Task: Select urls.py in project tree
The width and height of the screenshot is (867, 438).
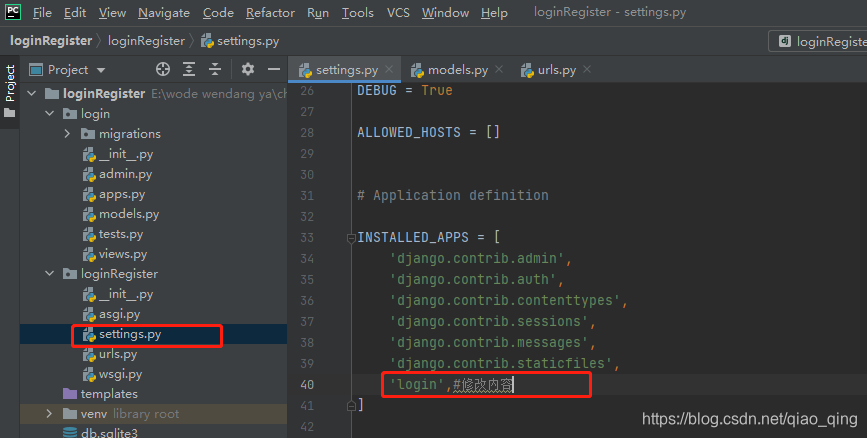Action: pos(118,354)
